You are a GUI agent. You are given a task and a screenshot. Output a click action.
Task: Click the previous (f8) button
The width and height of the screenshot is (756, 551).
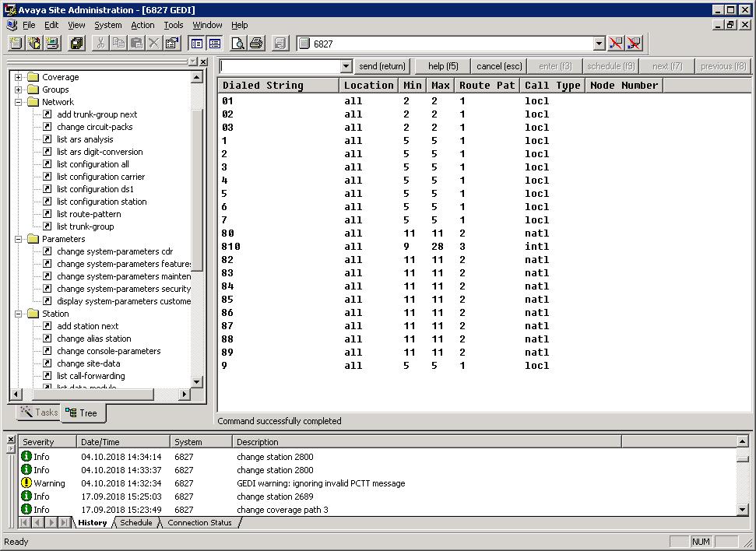(723, 66)
